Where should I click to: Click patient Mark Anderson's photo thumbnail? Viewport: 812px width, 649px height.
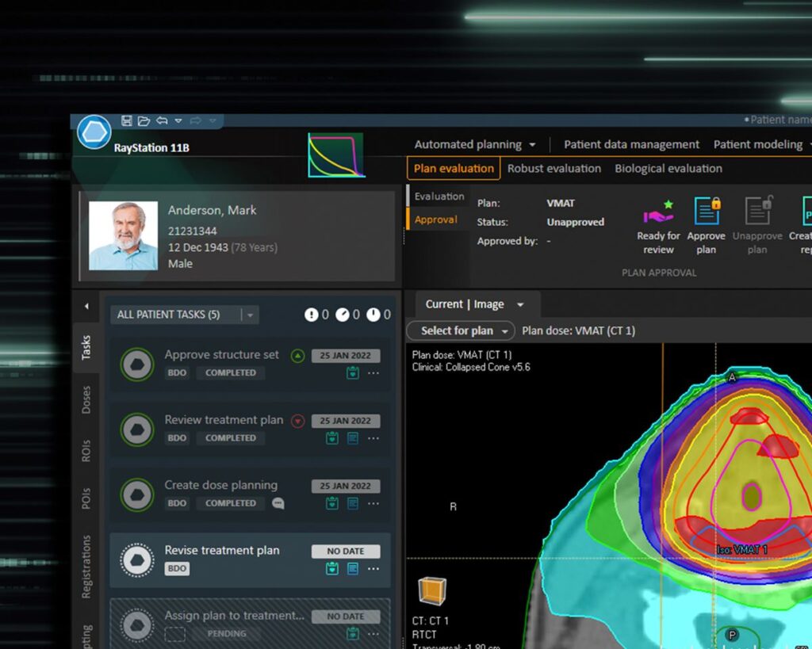click(123, 235)
